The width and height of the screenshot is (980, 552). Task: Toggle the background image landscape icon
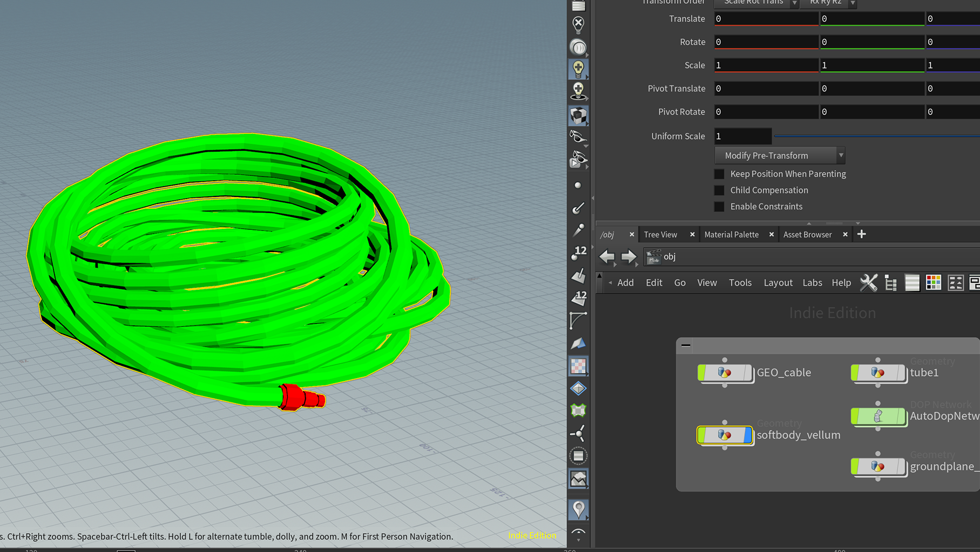click(578, 479)
